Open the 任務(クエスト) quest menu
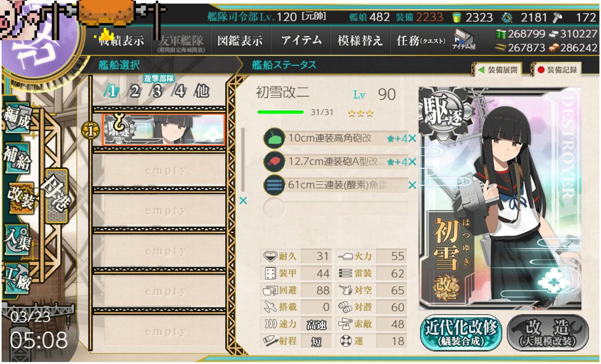 click(x=420, y=41)
